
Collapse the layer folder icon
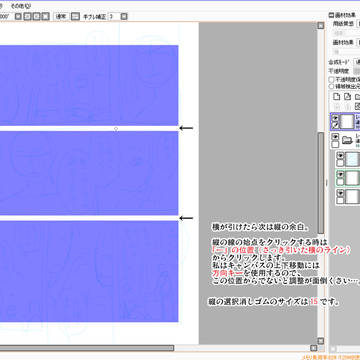(348, 140)
